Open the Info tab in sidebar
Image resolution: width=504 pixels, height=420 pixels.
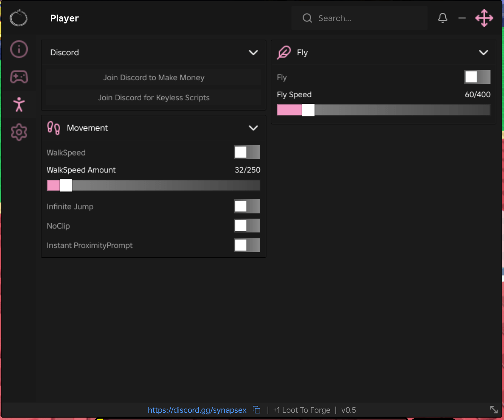coord(19,49)
